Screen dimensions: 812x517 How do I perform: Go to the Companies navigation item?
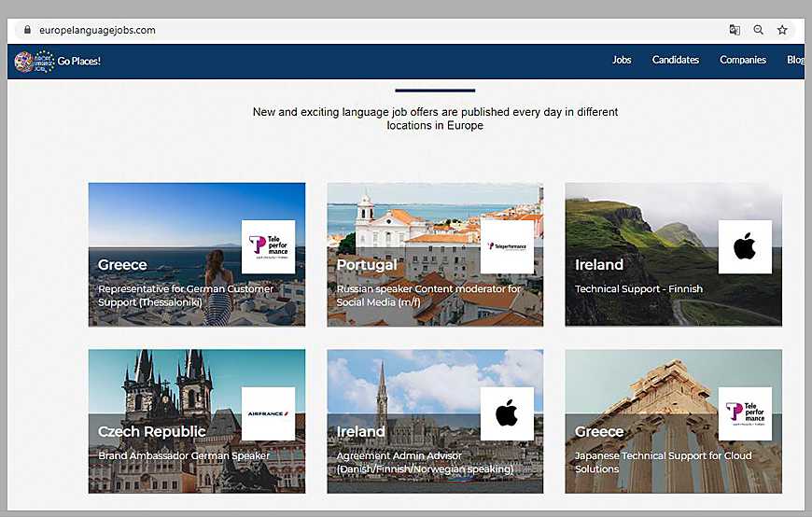click(x=742, y=60)
